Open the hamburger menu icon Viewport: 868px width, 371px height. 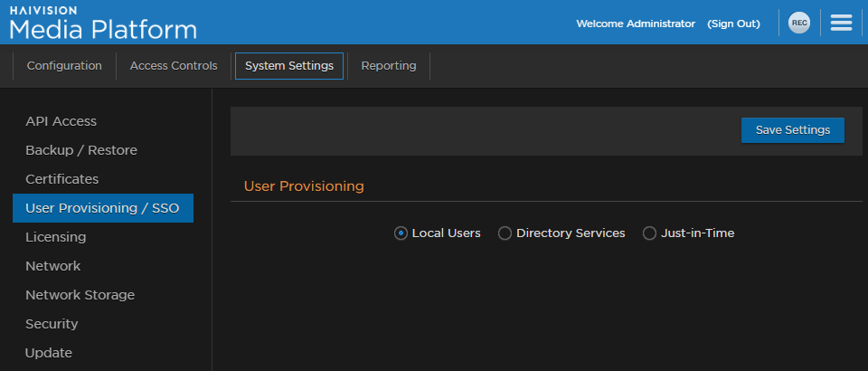click(x=841, y=23)
